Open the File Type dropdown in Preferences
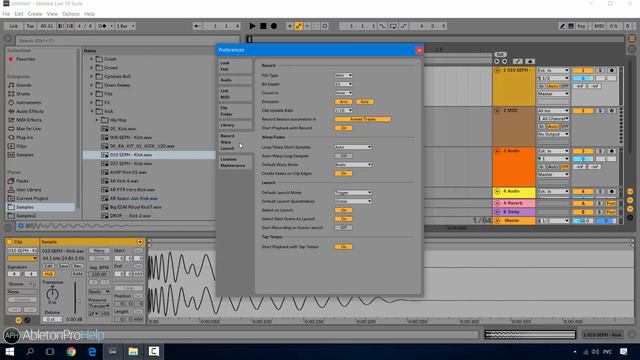The image size is (640, 360). [343, 76]
